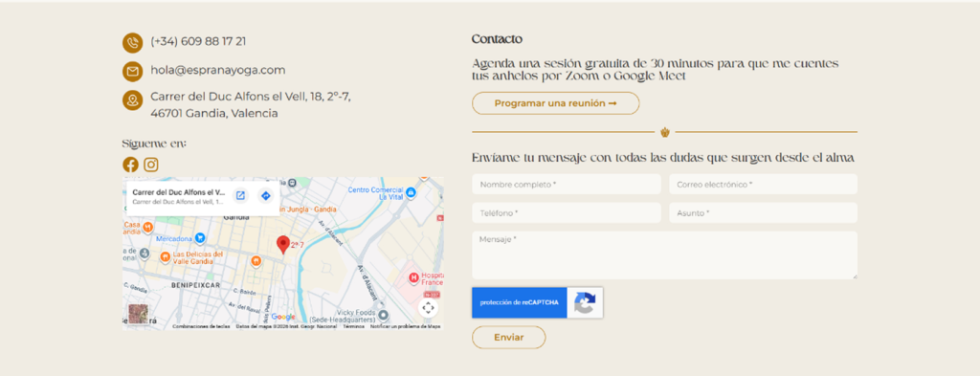Open the Facebook profile icon
This screenshot has height=376, width=980.
(x=130, y=165)
